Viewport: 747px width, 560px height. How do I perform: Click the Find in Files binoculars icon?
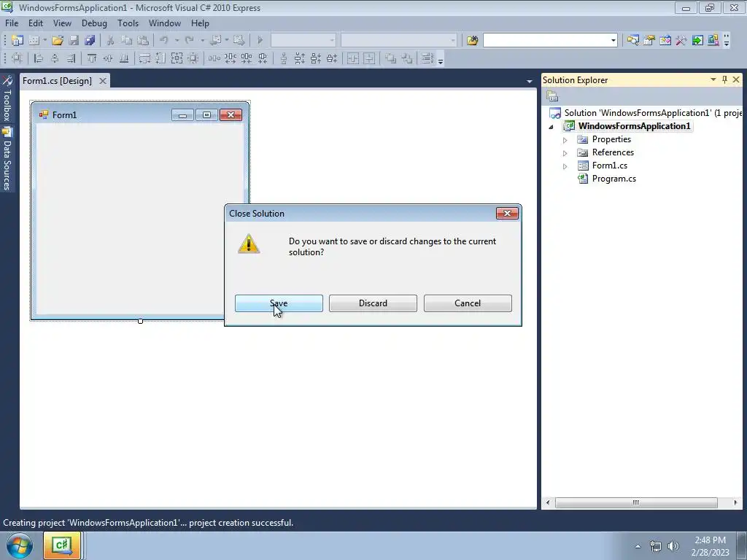point(473,41)
